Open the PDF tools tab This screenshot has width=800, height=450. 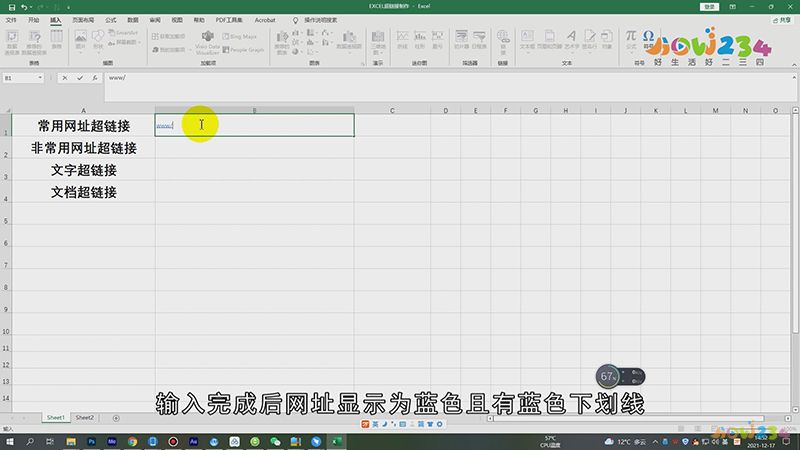tap(229, 20)
